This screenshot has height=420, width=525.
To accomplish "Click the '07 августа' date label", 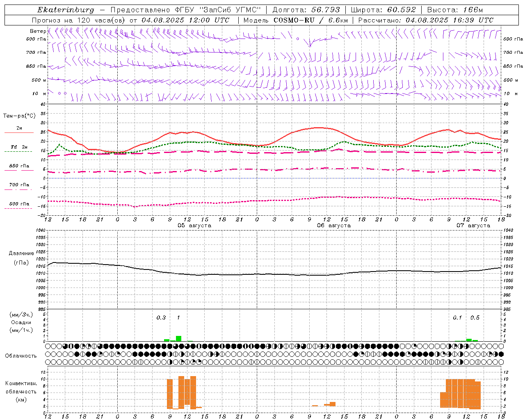I will (473, 226).
